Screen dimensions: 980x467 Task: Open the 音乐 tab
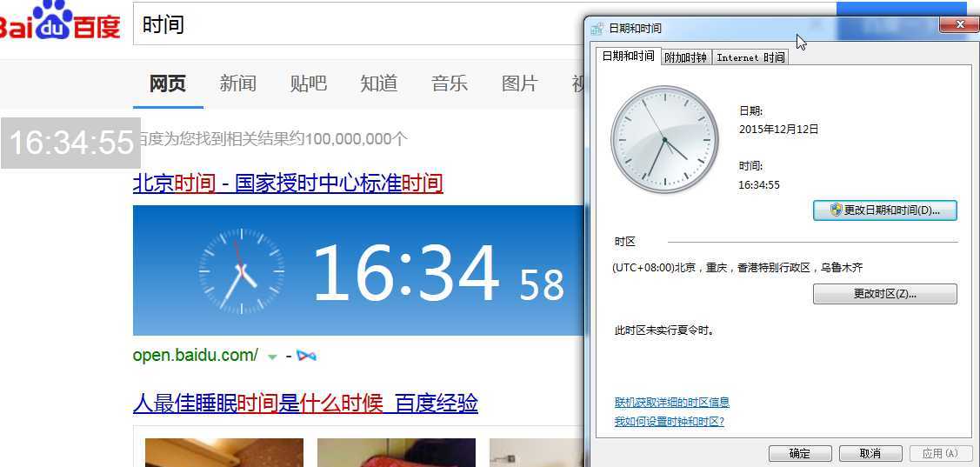450,83
